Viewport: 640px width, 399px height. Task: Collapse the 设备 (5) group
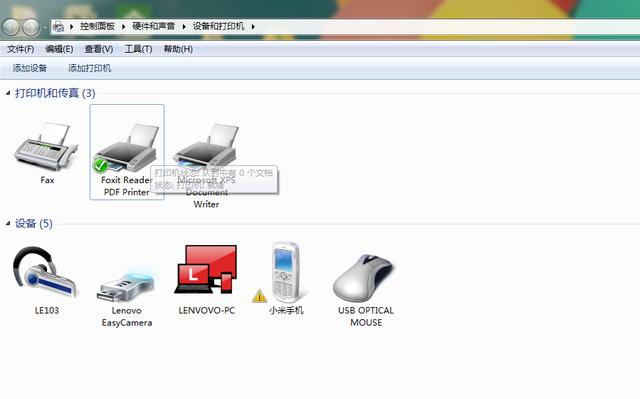[x=8, y=223]
